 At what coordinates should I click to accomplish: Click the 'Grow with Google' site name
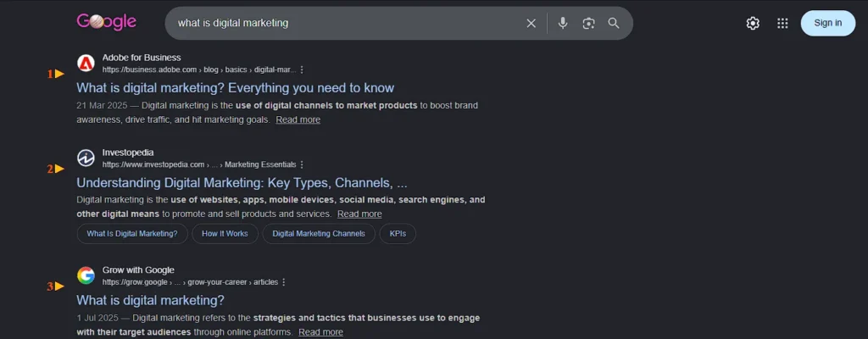pos(138,270)
